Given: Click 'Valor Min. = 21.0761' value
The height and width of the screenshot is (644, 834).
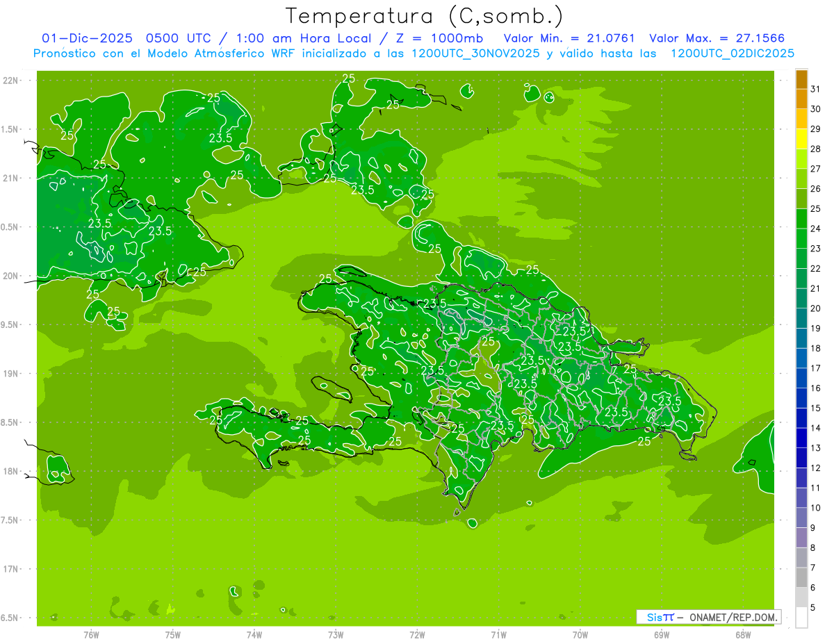Looking at the screenshot, I should (569, 38).
